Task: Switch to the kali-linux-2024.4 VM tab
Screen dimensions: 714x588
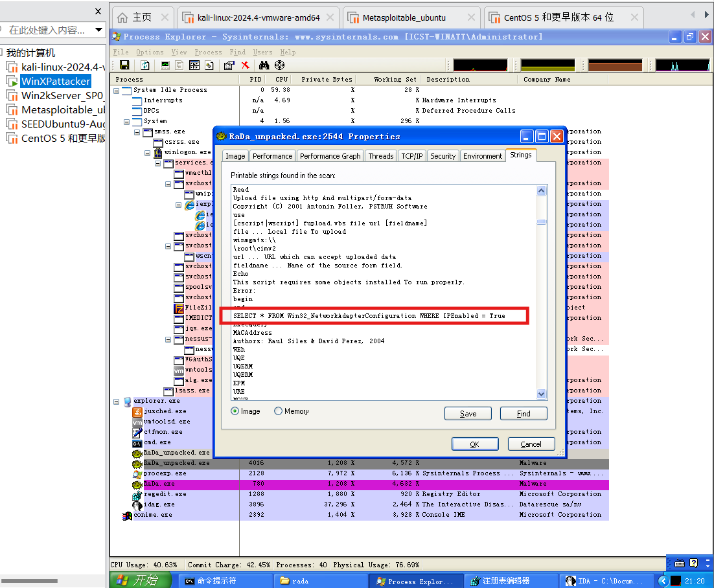Action: [258, 17]
